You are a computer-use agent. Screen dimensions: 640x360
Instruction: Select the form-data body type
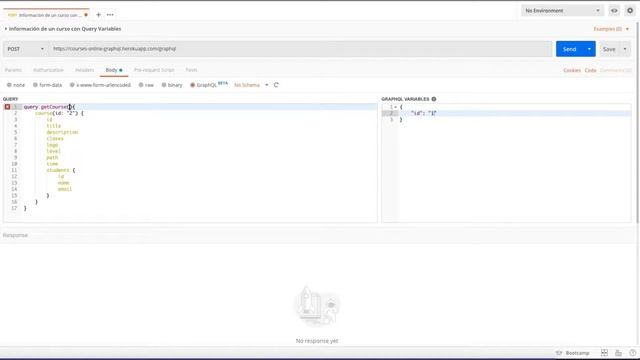tap(47, 85)
